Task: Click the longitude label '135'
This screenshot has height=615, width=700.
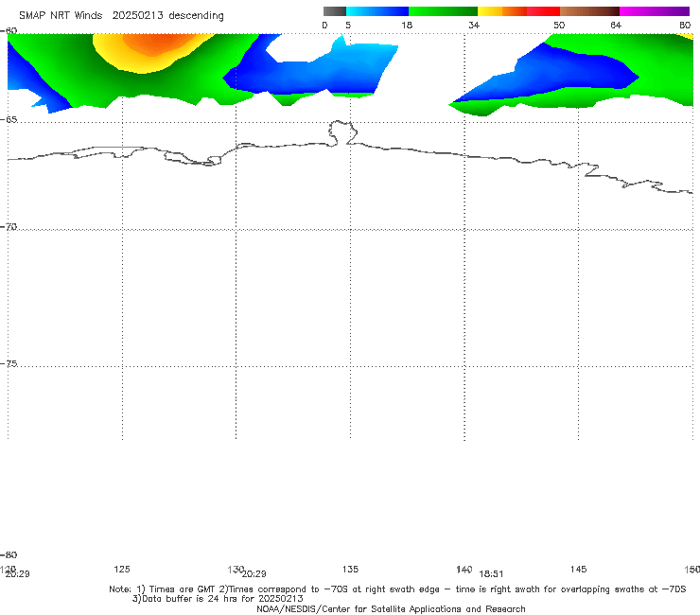Action: 350,570
